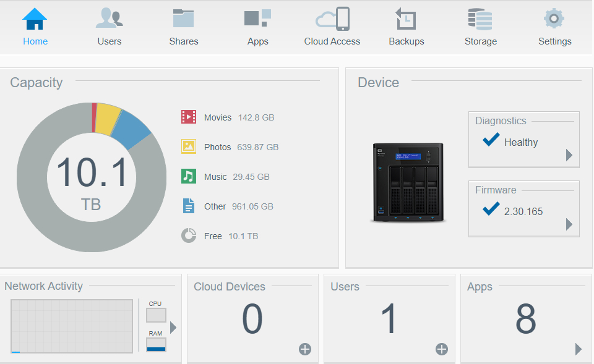This screenshot has height=364, width=594.
Task: Click the Healthy diagnostics checkmark
Action: [x=491, y=140]
